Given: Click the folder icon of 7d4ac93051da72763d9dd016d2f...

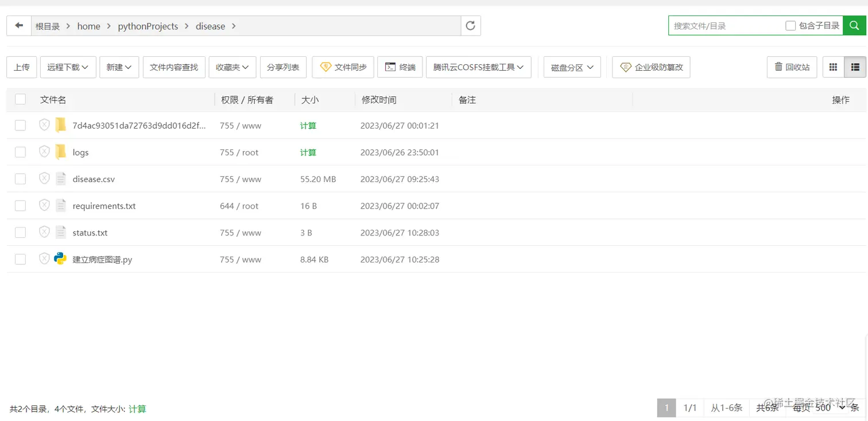Looking at the screenshot, I should coord(60,125).
